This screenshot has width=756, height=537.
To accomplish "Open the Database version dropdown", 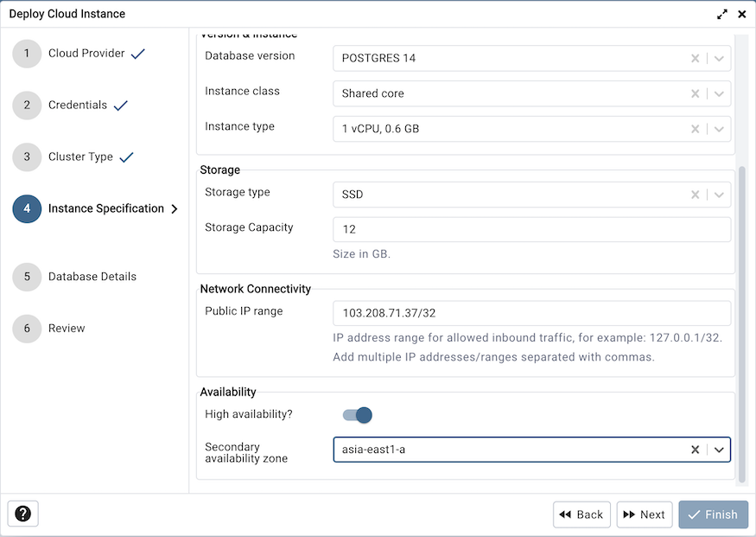I will click(x=718, y=58).
